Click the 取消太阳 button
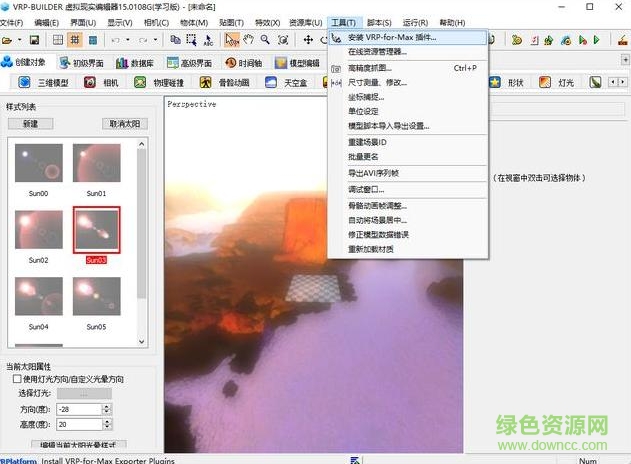631x464 pixels. point(125,124)
